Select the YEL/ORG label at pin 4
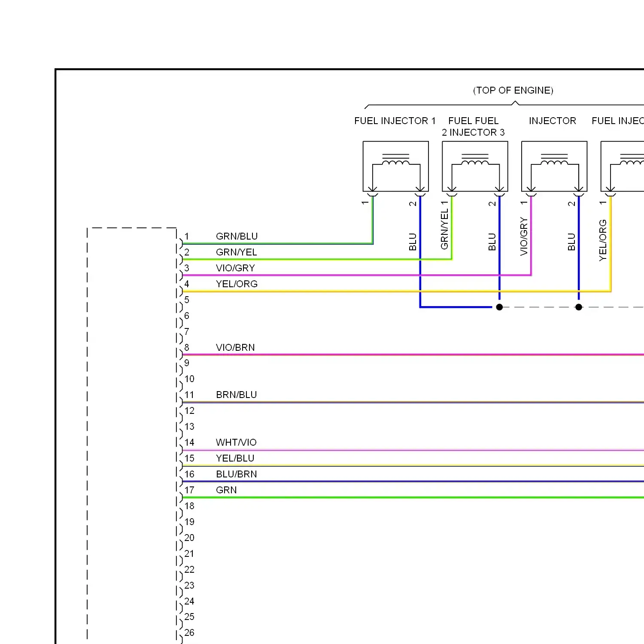This screenshot has width=644, height=644. click(237, 284)
